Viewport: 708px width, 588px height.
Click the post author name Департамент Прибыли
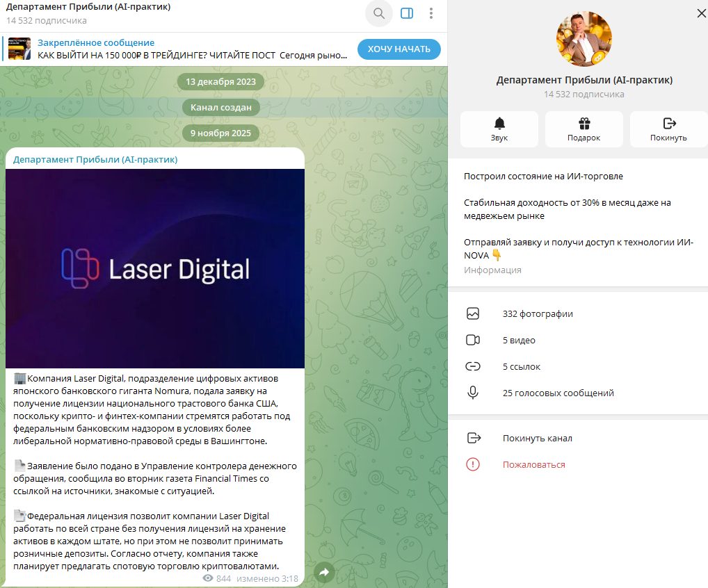pos(95,159)
